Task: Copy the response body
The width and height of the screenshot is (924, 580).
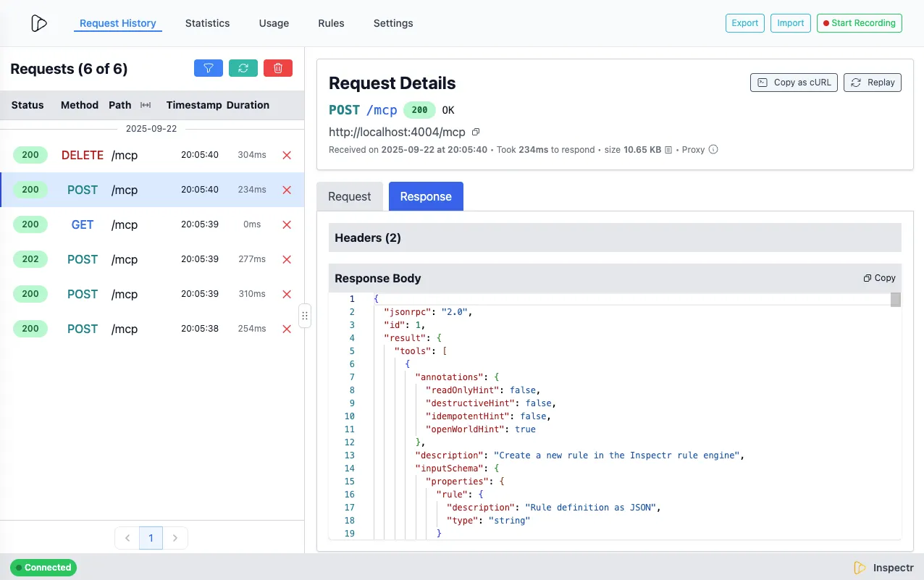Action: point(880,278)
